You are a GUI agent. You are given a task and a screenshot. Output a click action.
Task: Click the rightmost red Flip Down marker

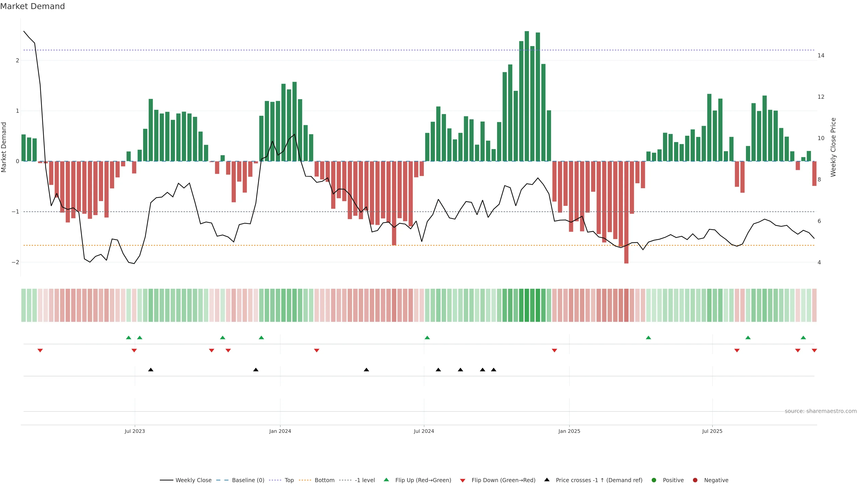click(x=814, y=351)
